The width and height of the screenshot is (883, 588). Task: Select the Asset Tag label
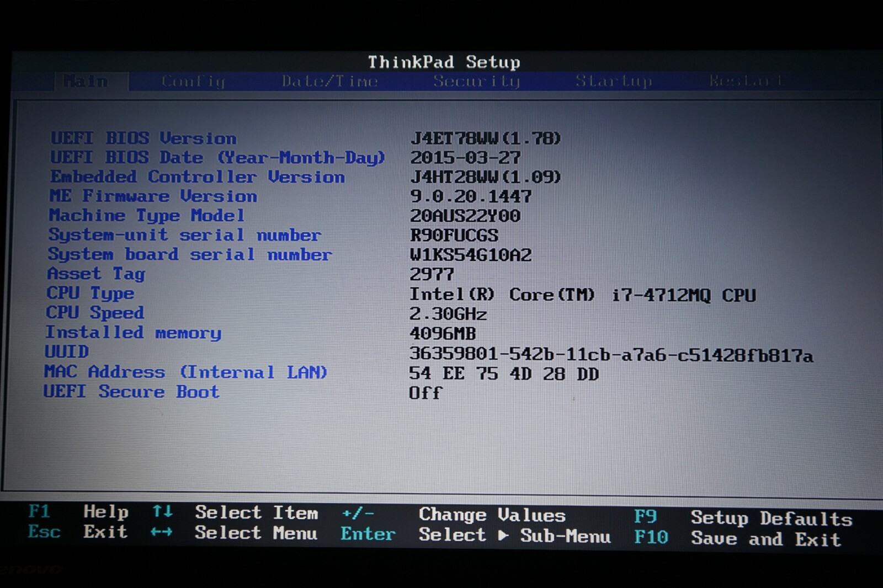(x=96, y=274)
